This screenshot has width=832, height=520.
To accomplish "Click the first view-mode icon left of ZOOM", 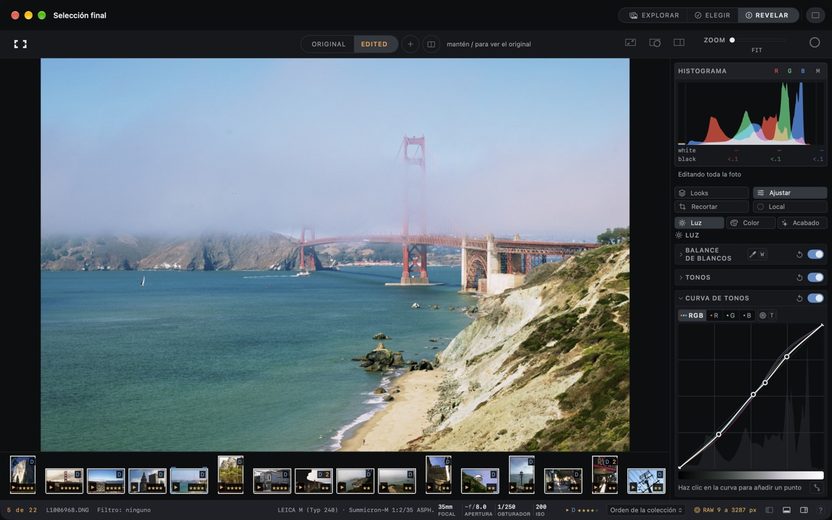I will click(x=630, y=42).
